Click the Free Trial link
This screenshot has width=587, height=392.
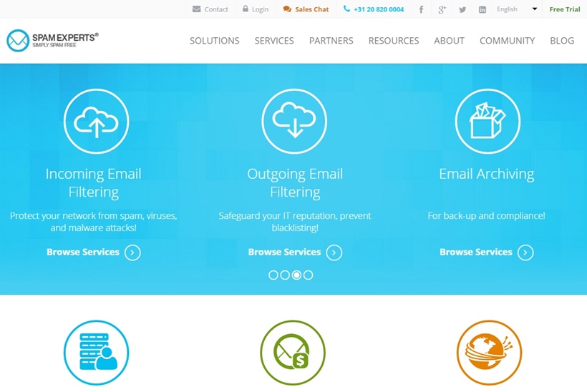click(x=564, y=9)
